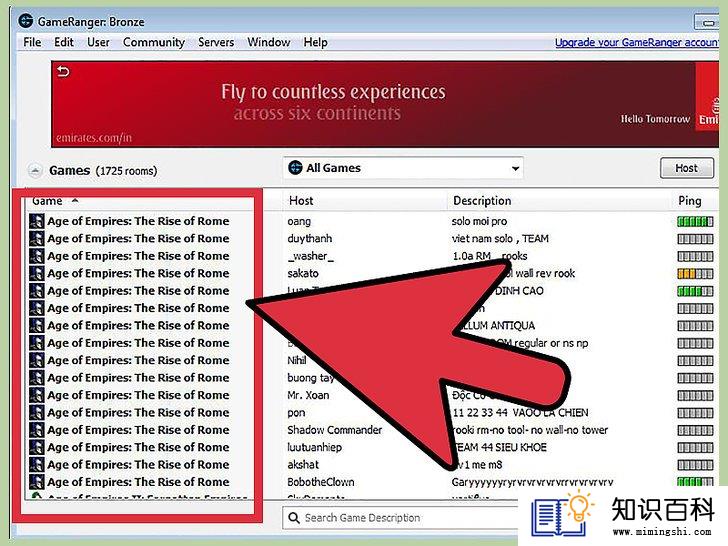Screen dimensions: 728x546
Task: Open the Community menu
Action: (154, 42)
